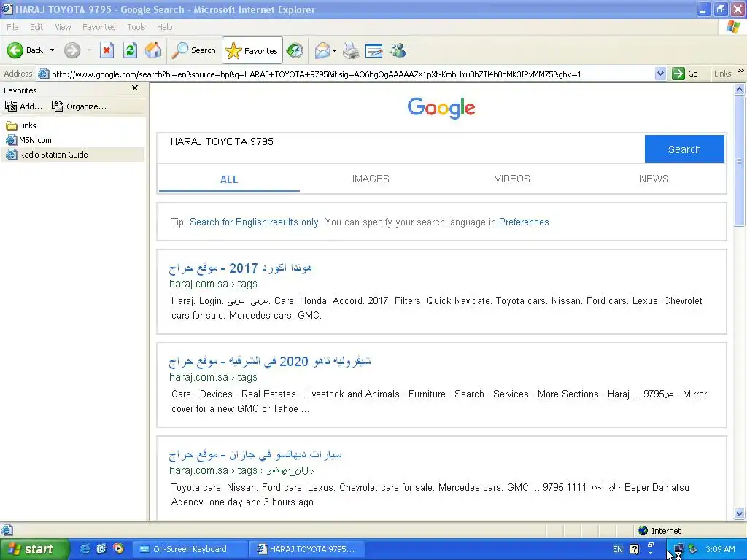
Task: Click the network connection tray icon
Action: tap(679, 550)
